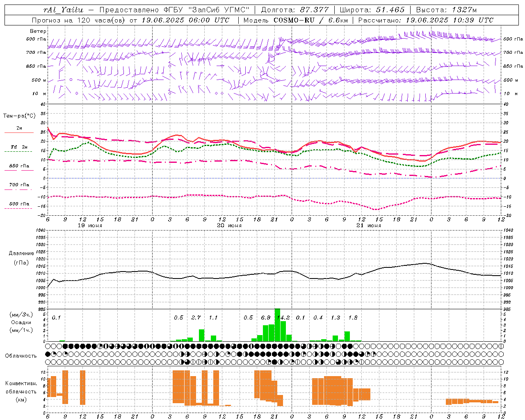Select the text "Долгота: 87.377"
This screenshot has height=420, width=525.
pos(295,10)
